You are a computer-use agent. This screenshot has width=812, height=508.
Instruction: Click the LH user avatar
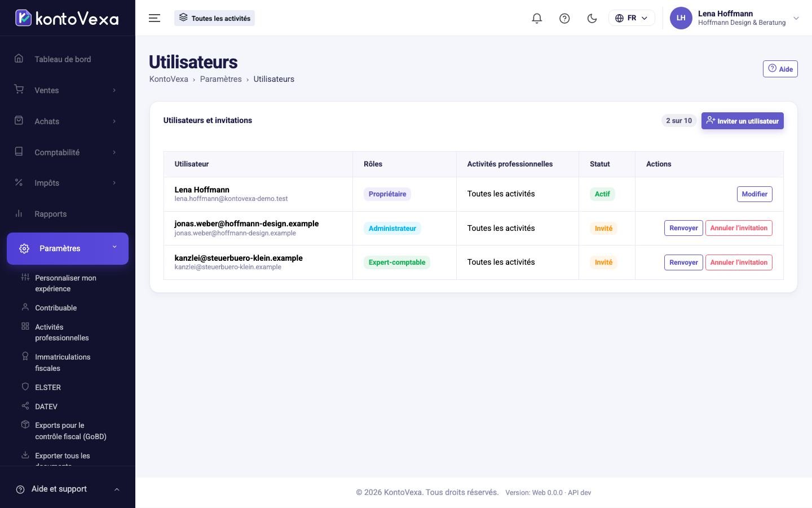pyautogui.click(x=681, y=18)
